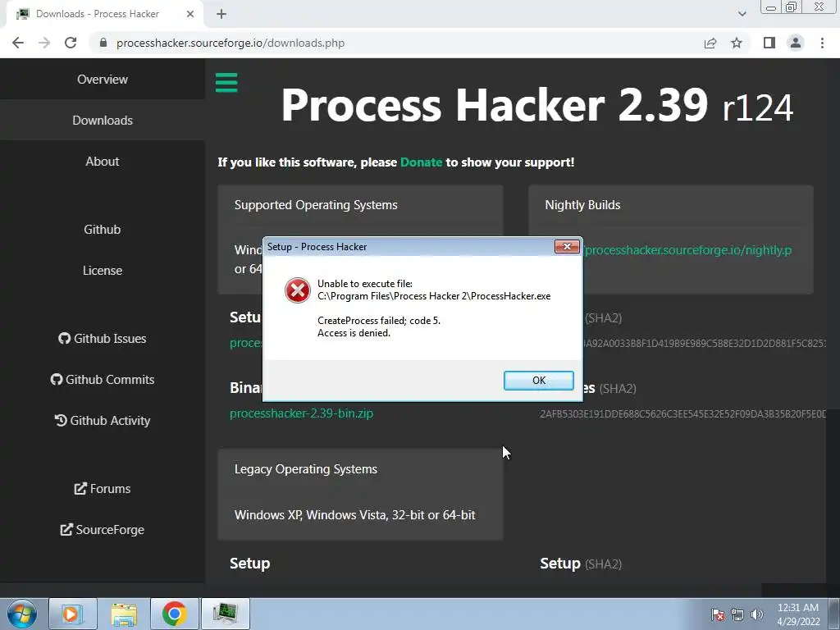Close the Downloads - Process Hacker tab
This screenshot has height=630, width=840.
(x=190, y=14)
